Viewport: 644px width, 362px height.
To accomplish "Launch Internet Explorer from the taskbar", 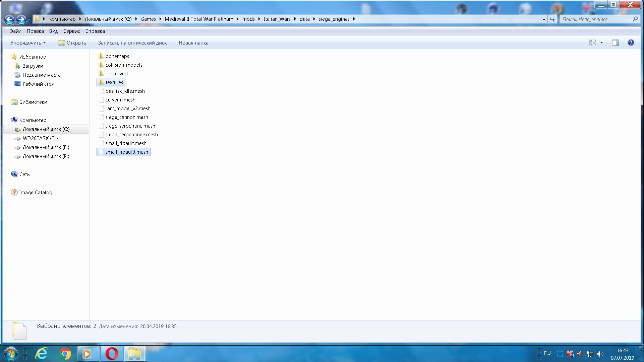I will click(42, 354).
